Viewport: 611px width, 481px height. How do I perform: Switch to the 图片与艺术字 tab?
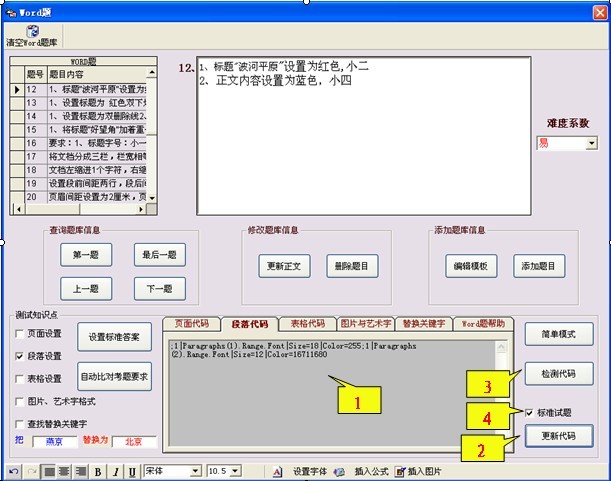click(x=366, y=324)
